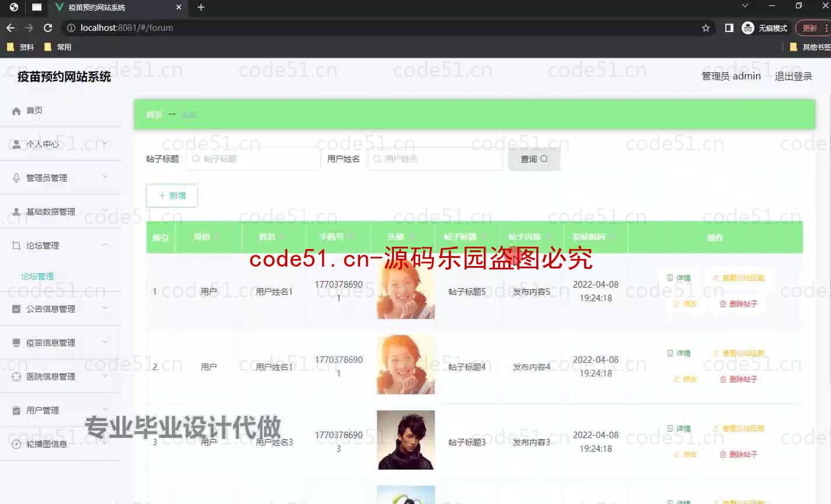Bookmark this page with star icon
The height and width of the screenshot is (504, 831).
pyautogui.click(x=706, y=27)
